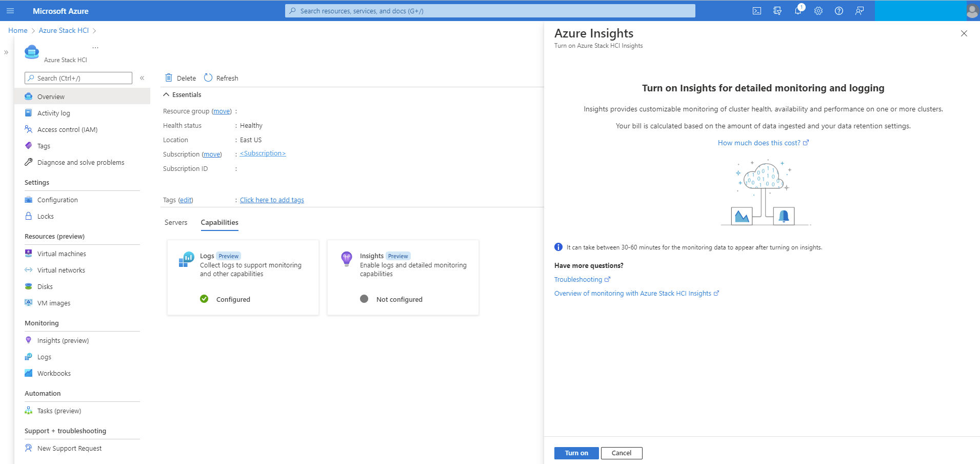Open Activity log in the sidebar
The height and width of the screenshot is (464, 980).
tap(53, 112)
